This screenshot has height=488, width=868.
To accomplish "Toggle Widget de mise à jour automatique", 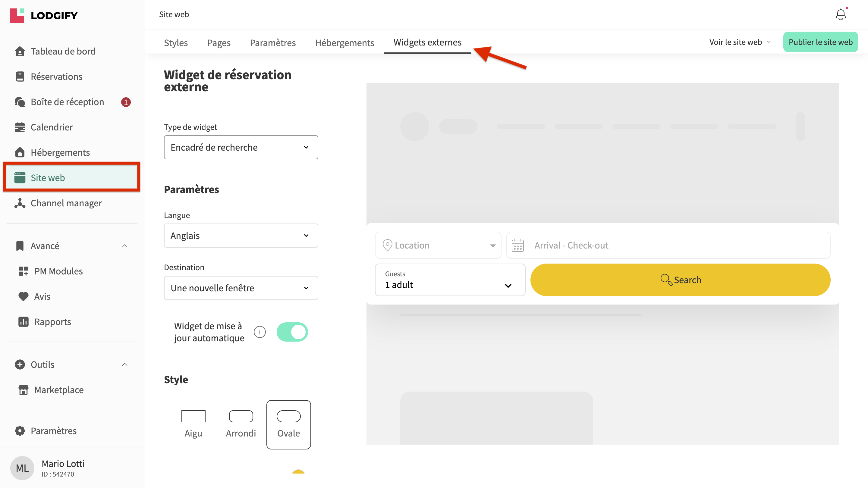I will (292, 332).
